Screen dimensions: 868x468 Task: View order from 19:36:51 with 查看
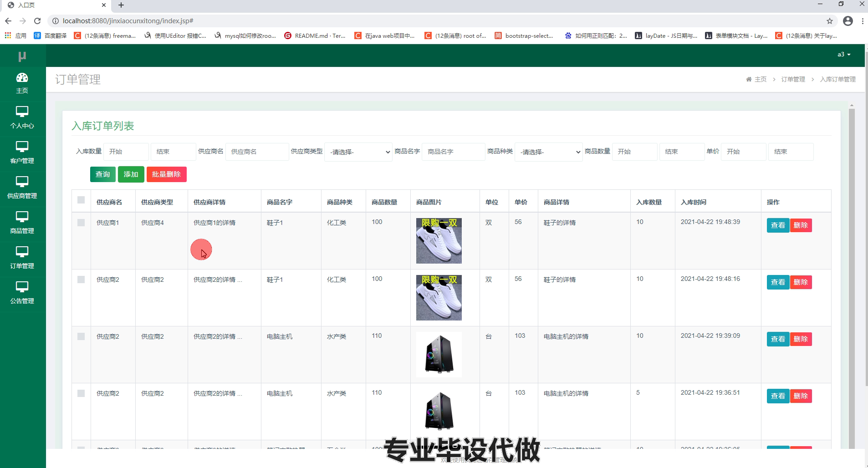[778, 396]
